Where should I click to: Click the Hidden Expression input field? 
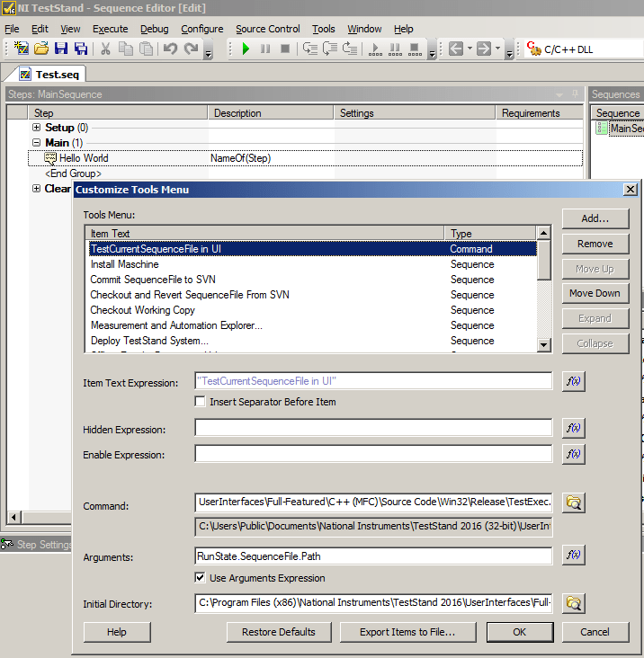pyautogui.click(x=373, y=428)
